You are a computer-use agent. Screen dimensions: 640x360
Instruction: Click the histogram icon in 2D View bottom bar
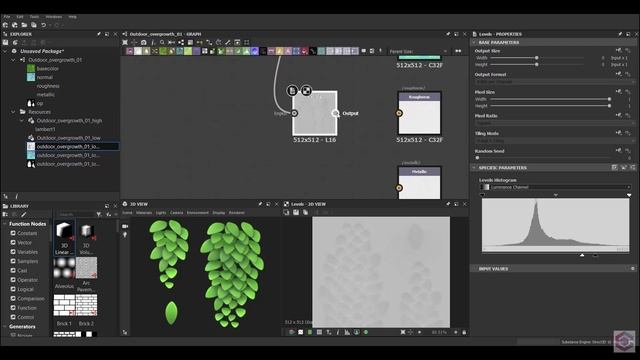pyautogui.click(x=347, y=332)
